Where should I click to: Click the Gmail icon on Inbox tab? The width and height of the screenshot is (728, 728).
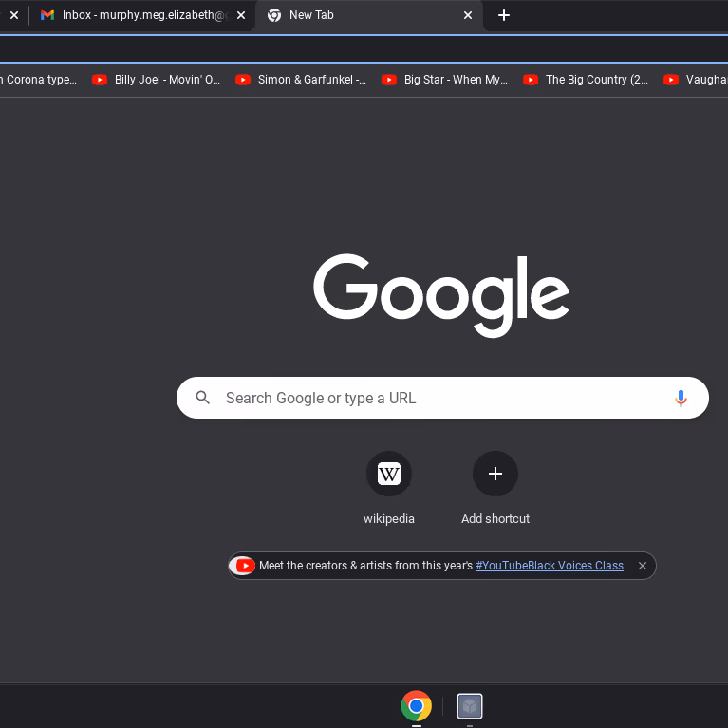pos(47,15)
